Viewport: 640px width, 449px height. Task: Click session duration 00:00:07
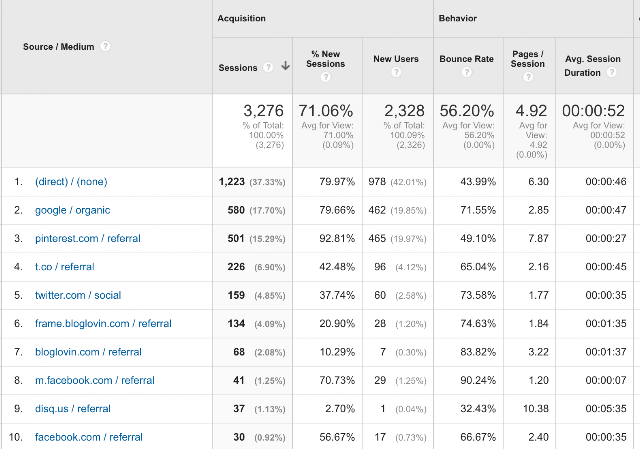point(606,380)
